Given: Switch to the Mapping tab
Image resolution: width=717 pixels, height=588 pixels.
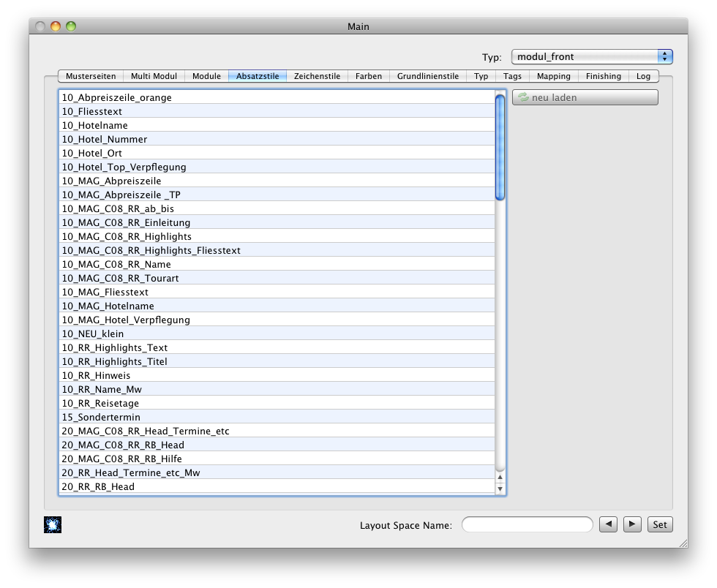Looking at the screenshot, I should point(553,76).
